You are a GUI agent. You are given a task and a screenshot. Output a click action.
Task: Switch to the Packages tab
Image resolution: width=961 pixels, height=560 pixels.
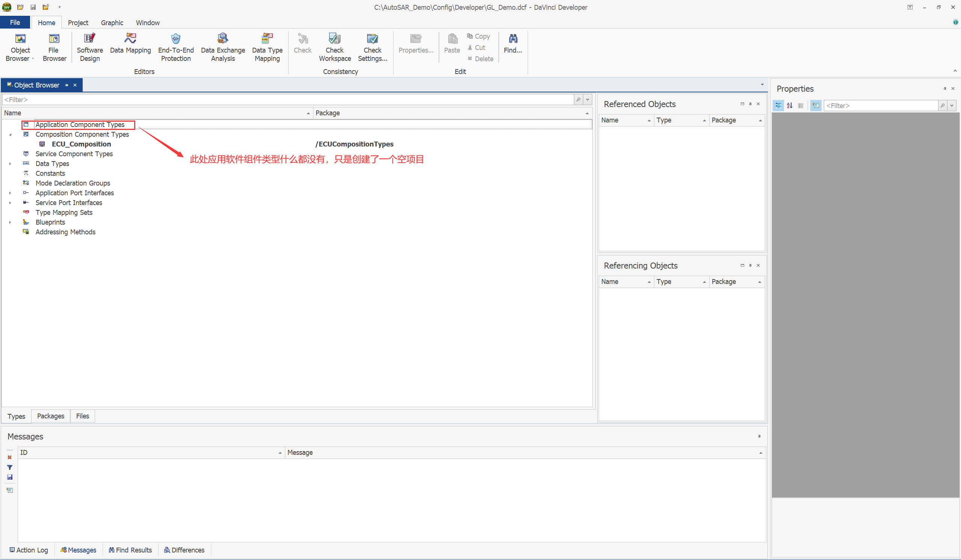50,416
